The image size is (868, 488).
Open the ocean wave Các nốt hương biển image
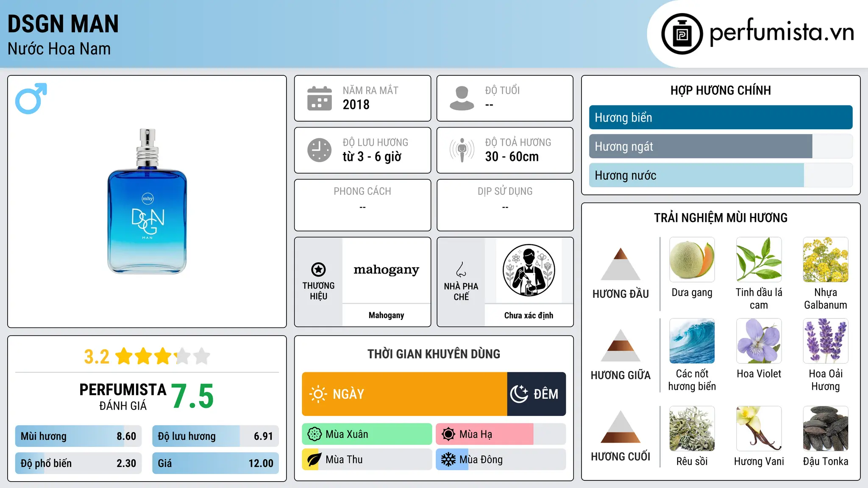tap(692, 341)
